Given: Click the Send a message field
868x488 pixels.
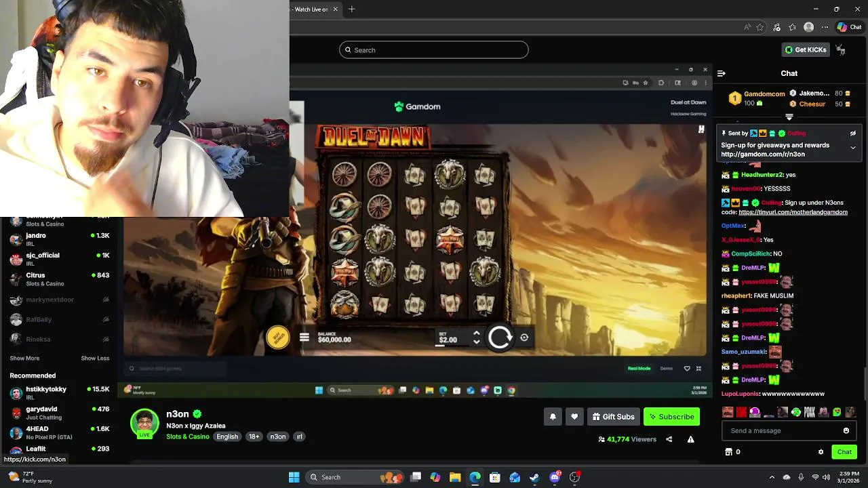Looking at the screenshot, I should click(x=782, y=430).
